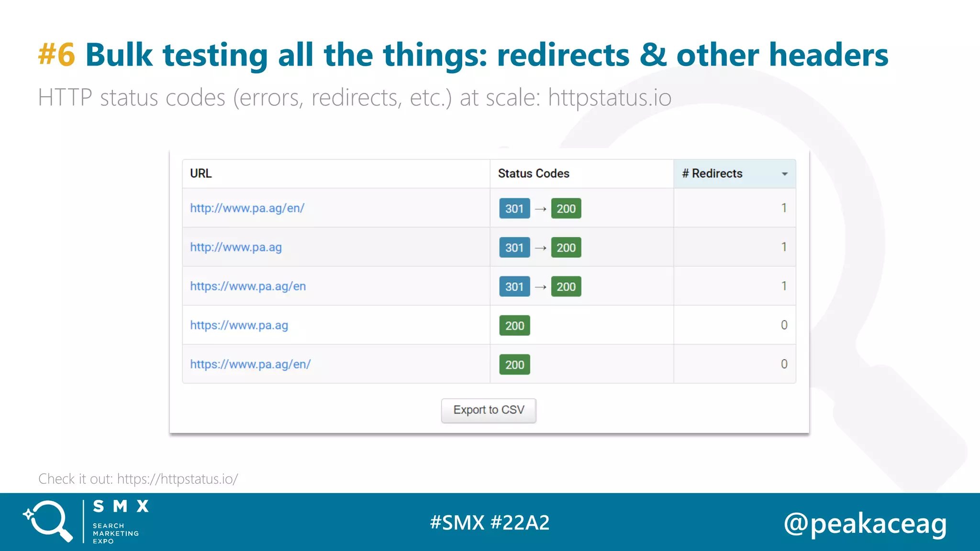Click redirect count 1 for https://www.pa.ag/en

point(784,286)
